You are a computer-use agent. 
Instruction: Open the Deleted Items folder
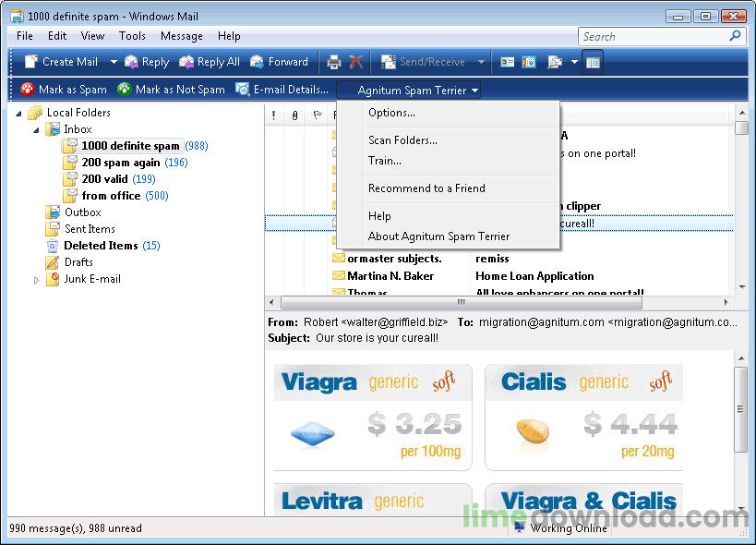(x=102, y=246)
